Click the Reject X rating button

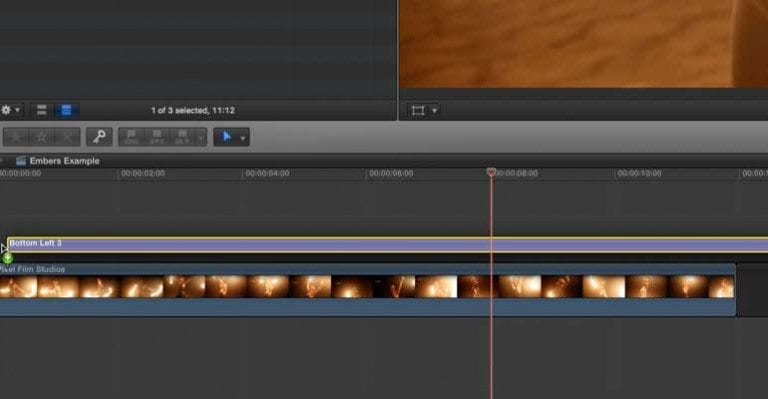[67, 137]
